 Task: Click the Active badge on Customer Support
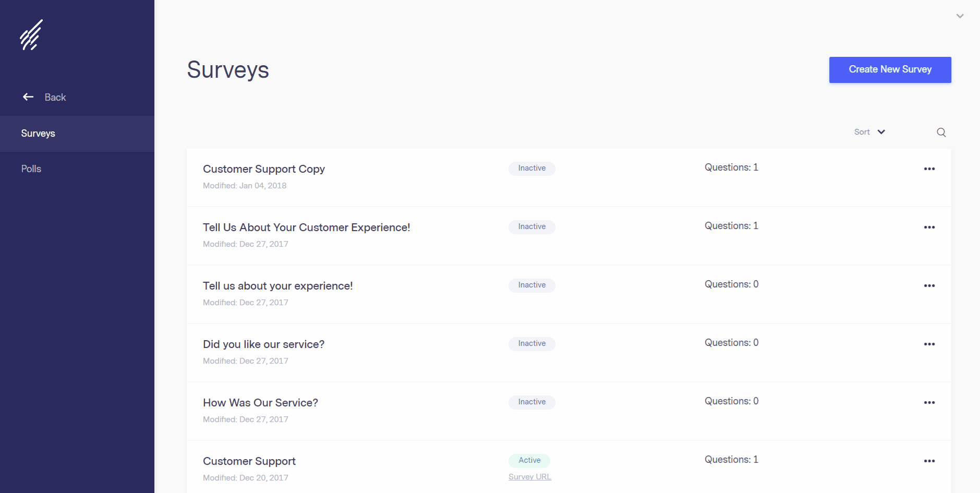tap(529, 461)
